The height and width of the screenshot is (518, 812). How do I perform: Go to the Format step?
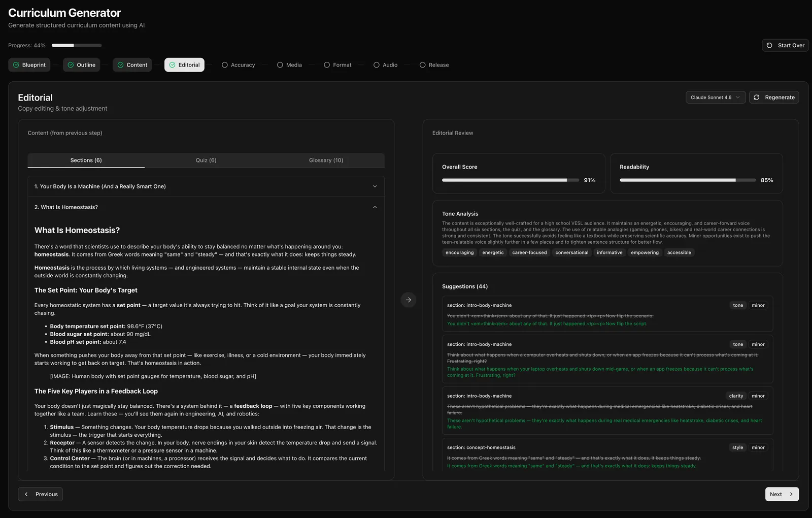338,65
